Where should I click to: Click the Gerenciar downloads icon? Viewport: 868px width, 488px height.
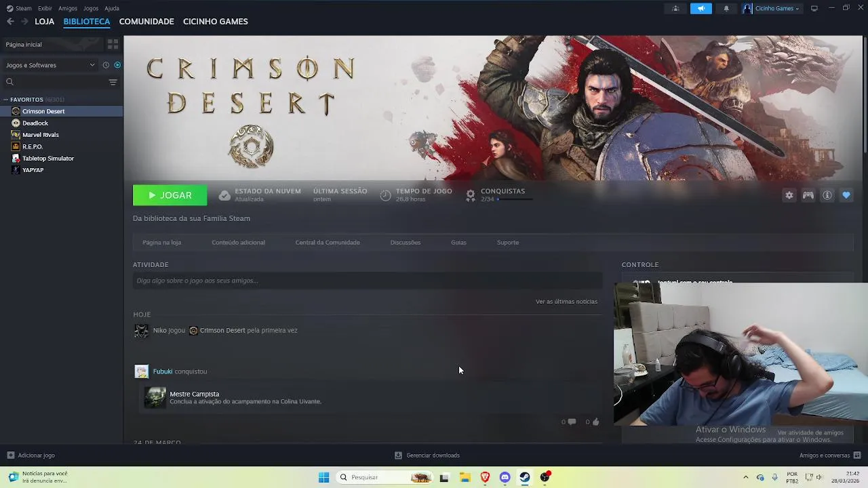tap(398, 455)
